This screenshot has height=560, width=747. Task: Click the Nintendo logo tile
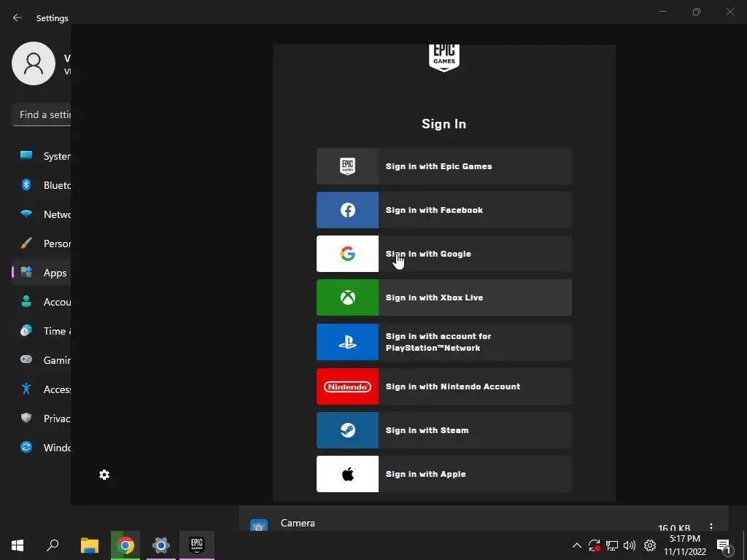click(348, 386)
